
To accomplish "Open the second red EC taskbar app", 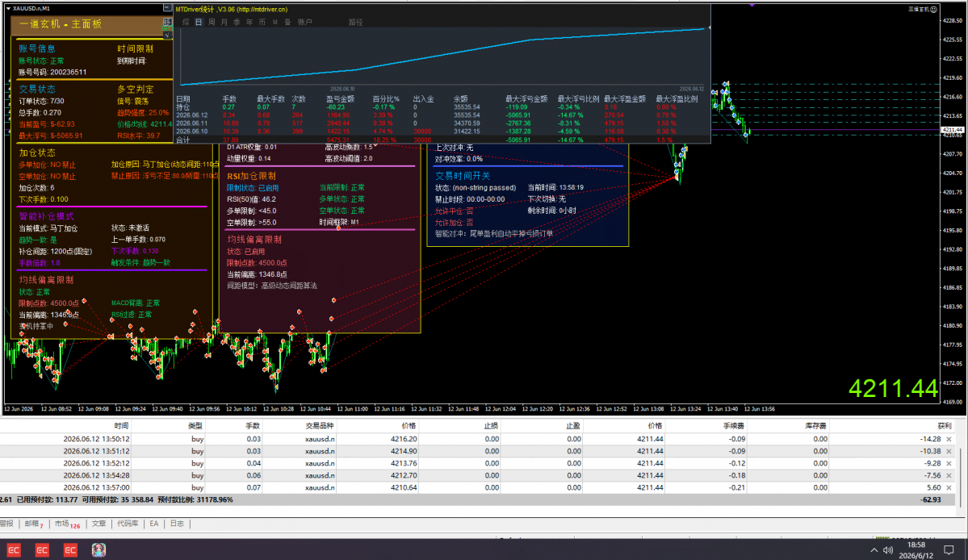I will [42, 550].
